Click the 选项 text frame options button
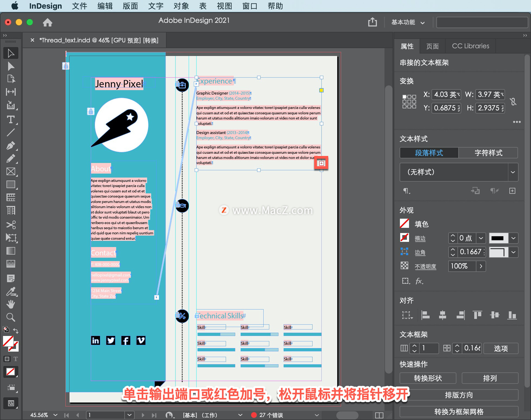 click(x=501, y=348)
